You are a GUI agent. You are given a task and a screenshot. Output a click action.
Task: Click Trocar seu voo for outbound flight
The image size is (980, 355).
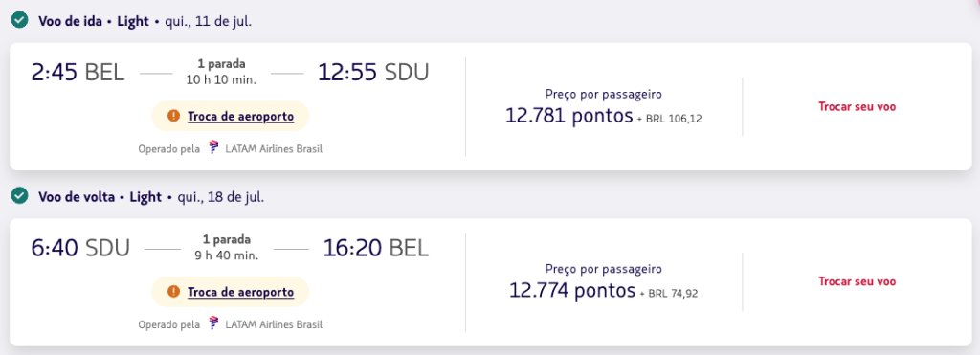857,107
